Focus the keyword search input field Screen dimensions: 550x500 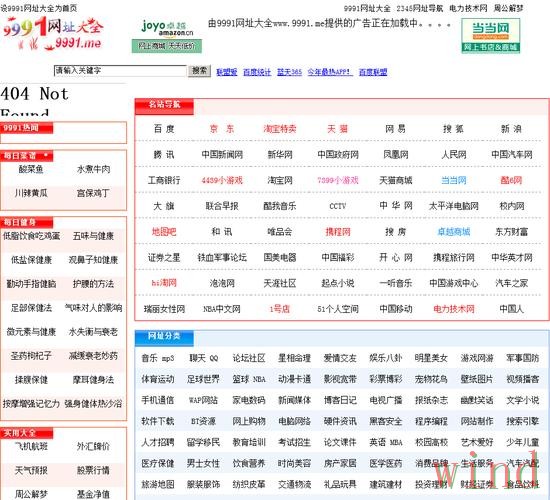(120, 71)
